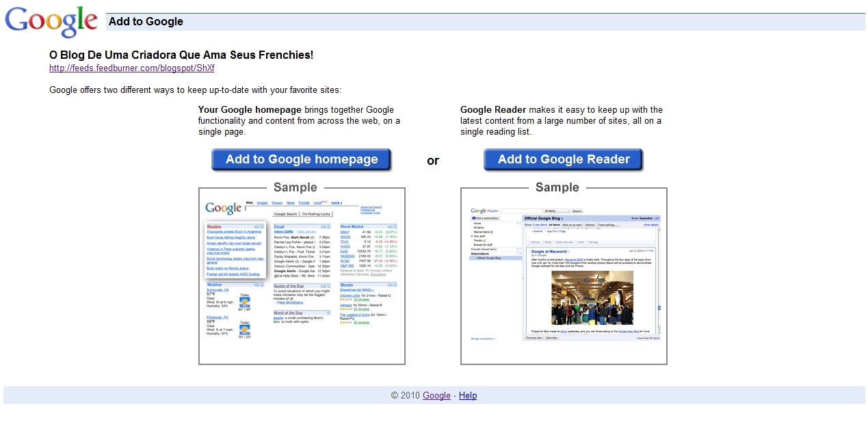Open the feeds.feedburner.com blog feed link
Viewport: 868px width, 430px height.
(131, 68)
